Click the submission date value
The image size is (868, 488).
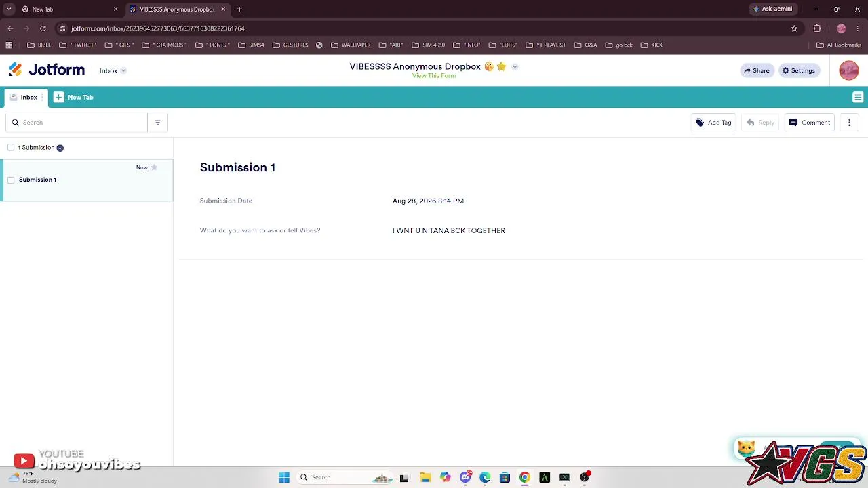(428, 201)
